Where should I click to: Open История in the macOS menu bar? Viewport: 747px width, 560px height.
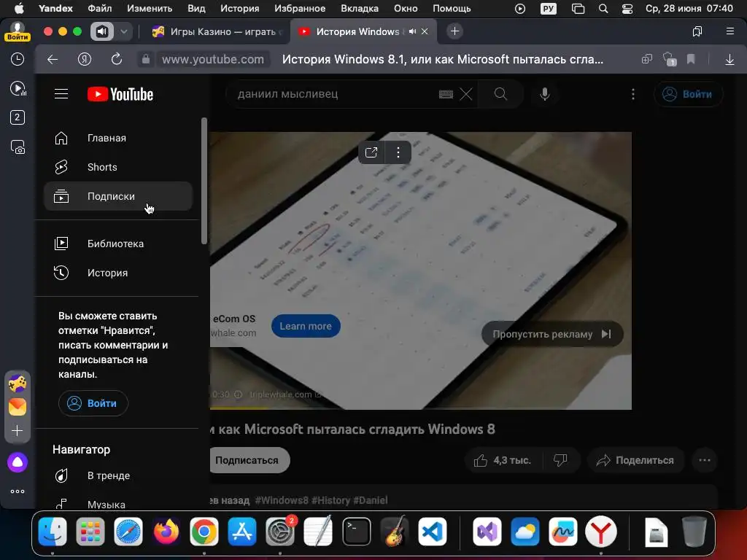pos(239,9)
